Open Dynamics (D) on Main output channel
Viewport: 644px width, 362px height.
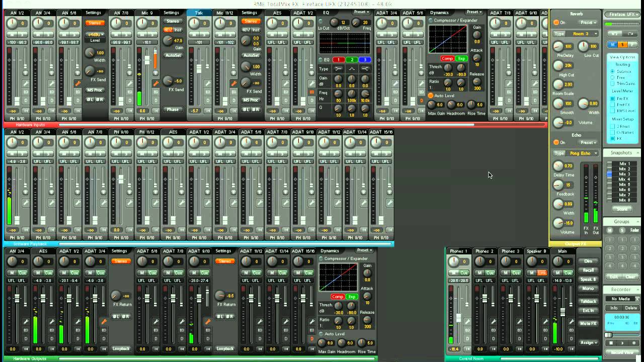tap(572, 339)
